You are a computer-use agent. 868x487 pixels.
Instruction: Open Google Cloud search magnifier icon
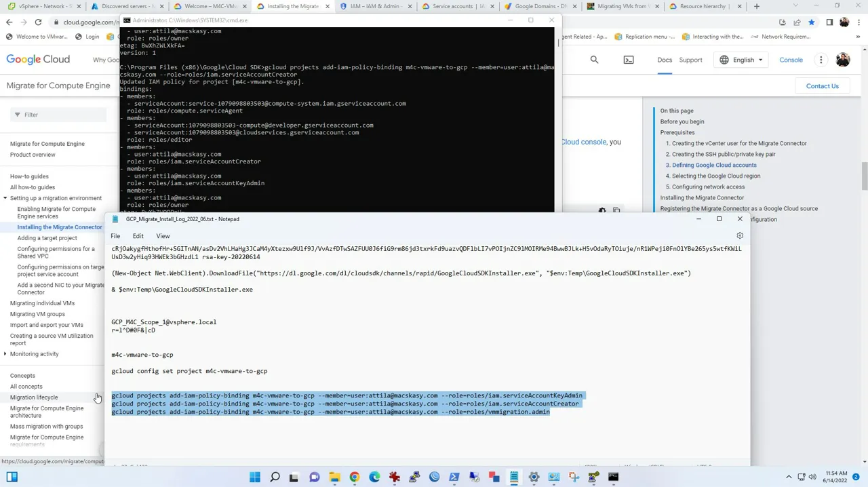tap(594, 60)
